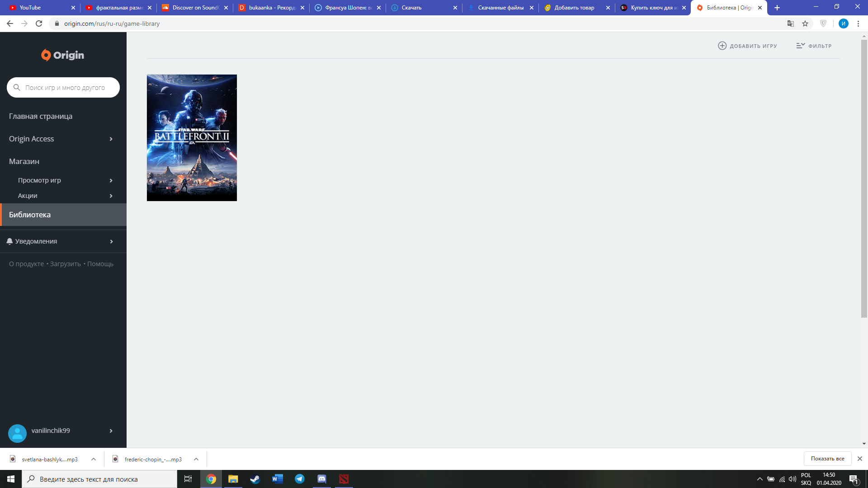Click the volume icon in system tray

coord(793,479)
